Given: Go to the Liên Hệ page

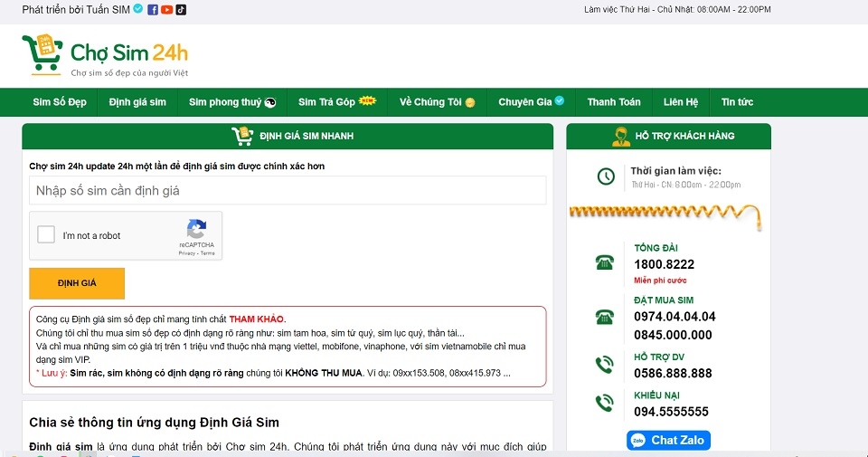Looking at the screenshot, I should point(680,102).
